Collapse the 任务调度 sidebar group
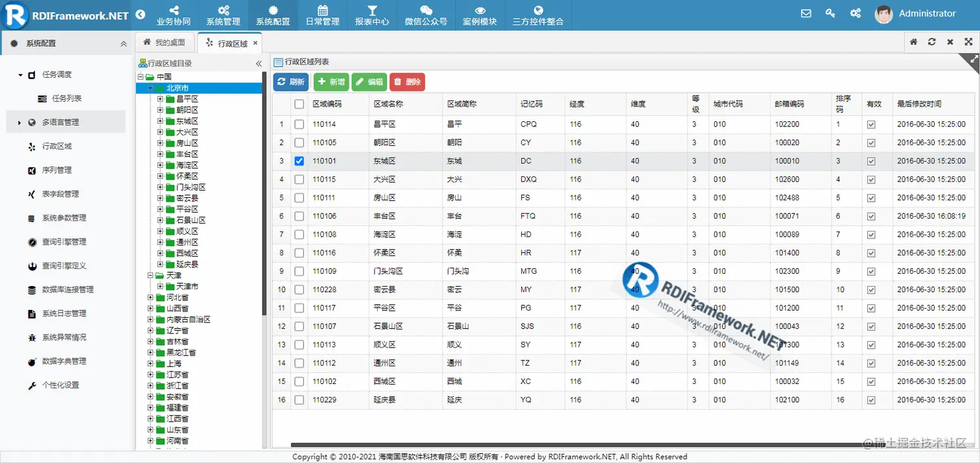 coord(20,75)
